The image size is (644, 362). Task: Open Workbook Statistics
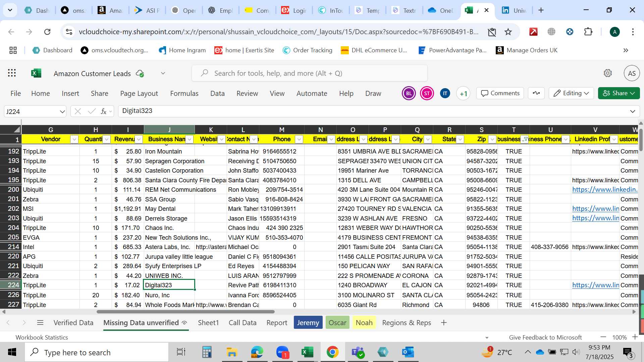[x=42, y=338]
